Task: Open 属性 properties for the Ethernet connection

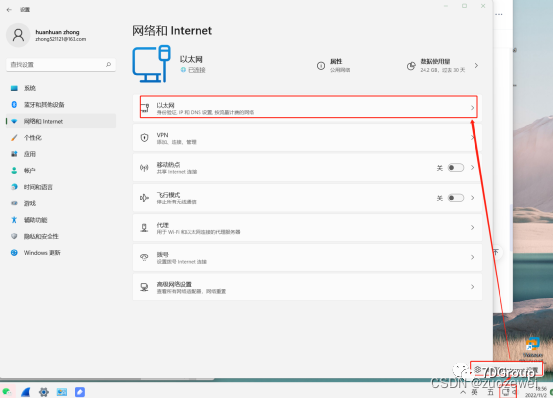Action: [334, 66]
